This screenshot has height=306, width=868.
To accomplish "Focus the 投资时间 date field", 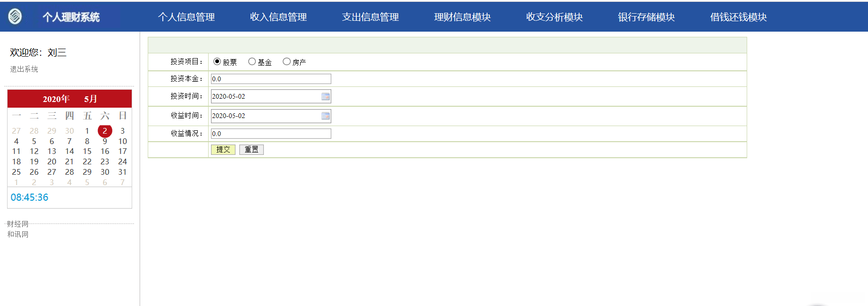I will point(271,96).
